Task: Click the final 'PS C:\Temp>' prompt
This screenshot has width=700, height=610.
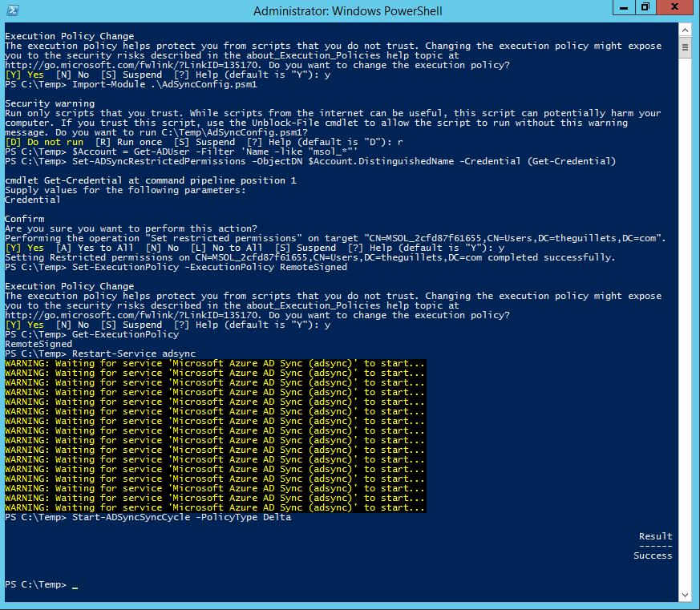Action: point(36,584)
